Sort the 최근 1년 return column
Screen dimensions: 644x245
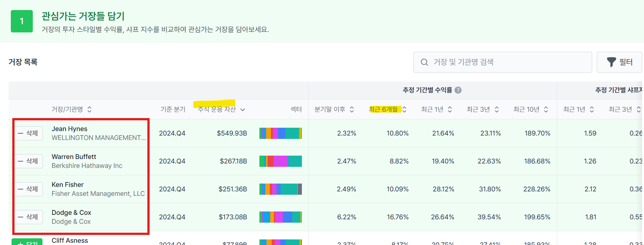point(450,109)
